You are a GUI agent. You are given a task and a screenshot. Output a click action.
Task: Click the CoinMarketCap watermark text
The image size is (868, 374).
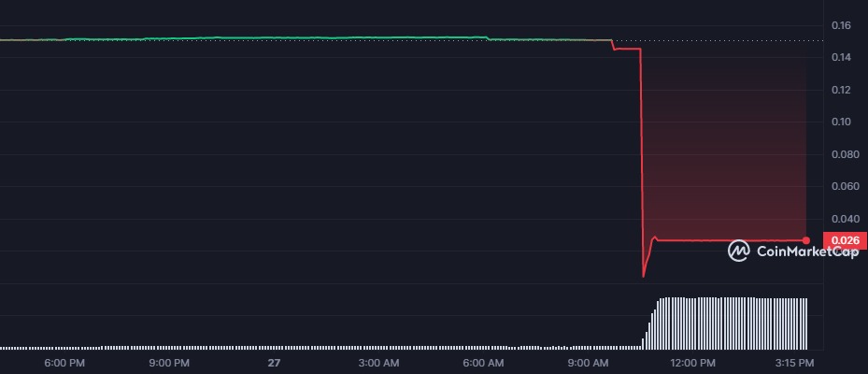tap(806, 251)
